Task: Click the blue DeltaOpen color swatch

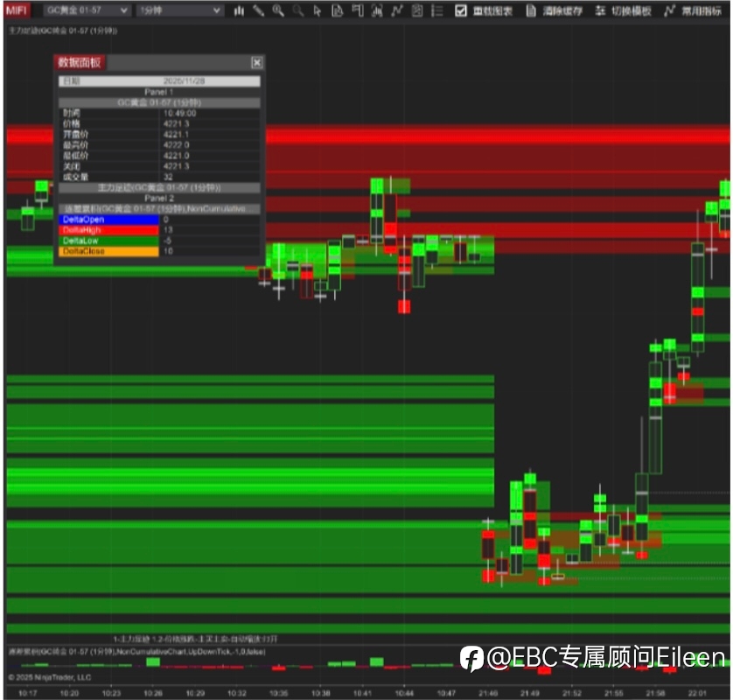Action: (x=108, y=220)
